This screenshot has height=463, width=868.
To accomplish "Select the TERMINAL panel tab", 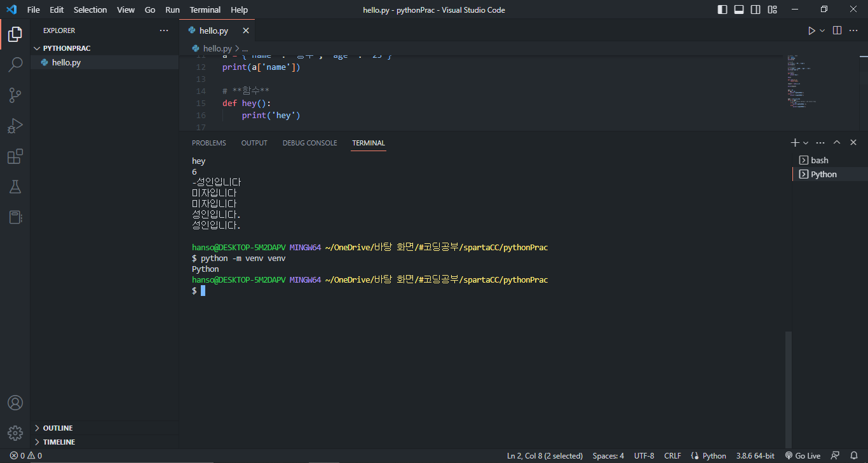I will click(369, 143).
